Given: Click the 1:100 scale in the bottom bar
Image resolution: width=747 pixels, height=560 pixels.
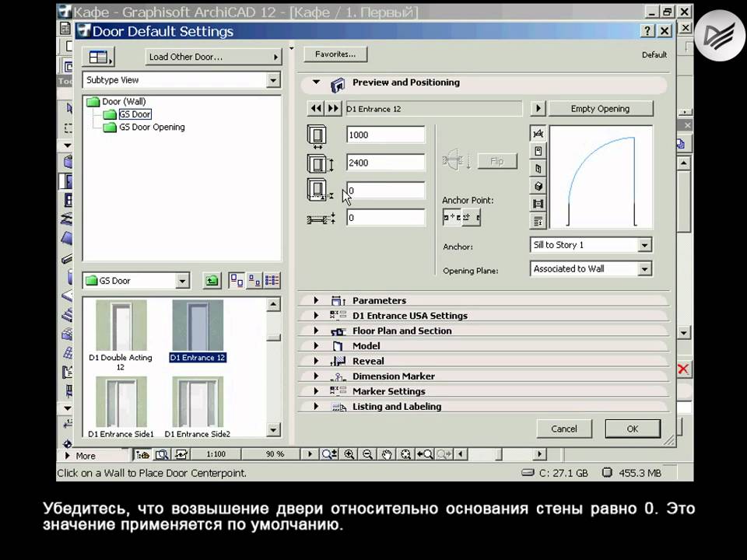Looking at the screenshot, I should 216,454.
